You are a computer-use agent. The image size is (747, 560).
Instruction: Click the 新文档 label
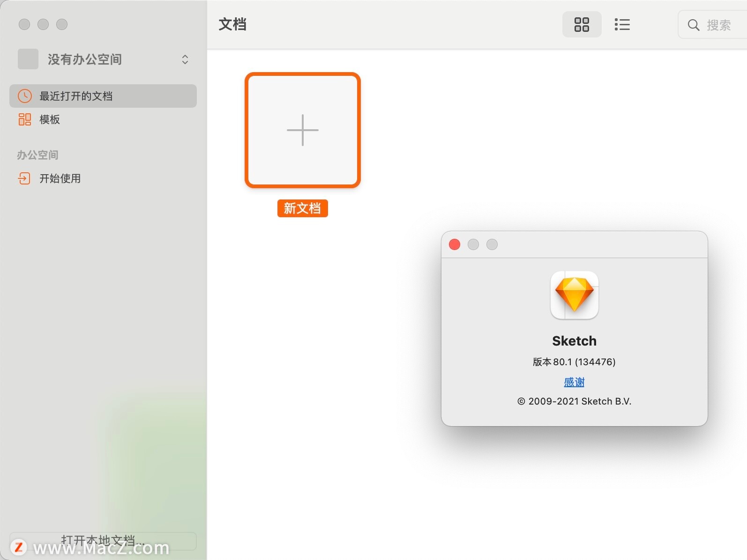303,208
